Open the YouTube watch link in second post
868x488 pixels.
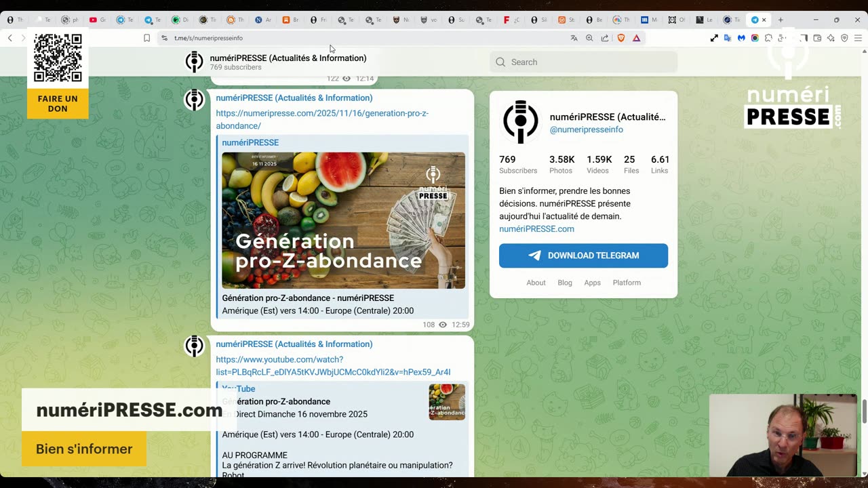pos(333,365)
